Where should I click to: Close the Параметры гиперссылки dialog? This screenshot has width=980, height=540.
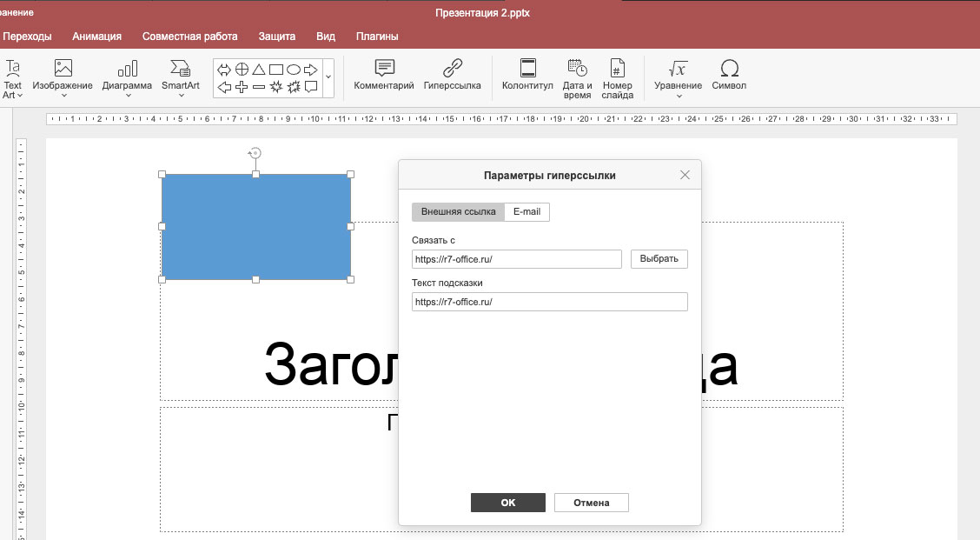685,175
